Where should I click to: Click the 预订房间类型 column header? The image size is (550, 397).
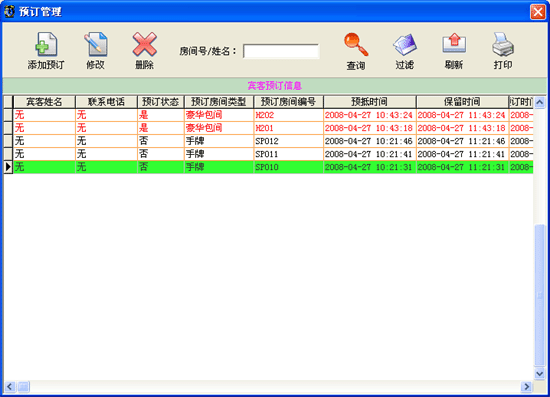[219, 102]
